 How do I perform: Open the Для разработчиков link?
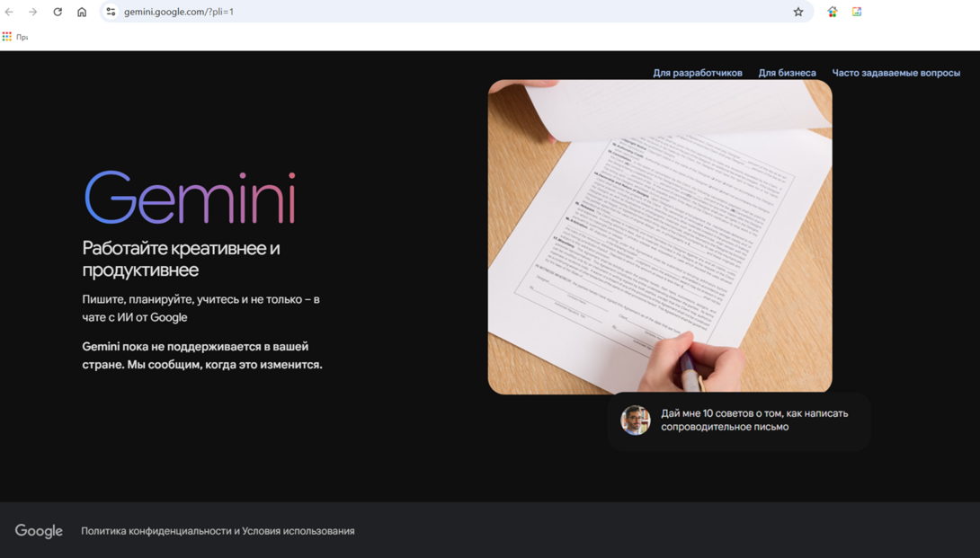(x=698, y=73)
